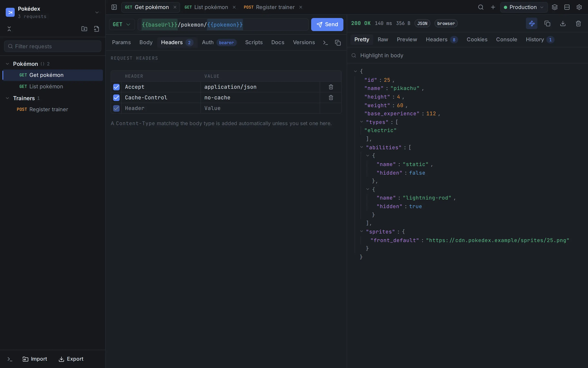
Task: Focus the Filter requests field
Action: tap(53, 46)
